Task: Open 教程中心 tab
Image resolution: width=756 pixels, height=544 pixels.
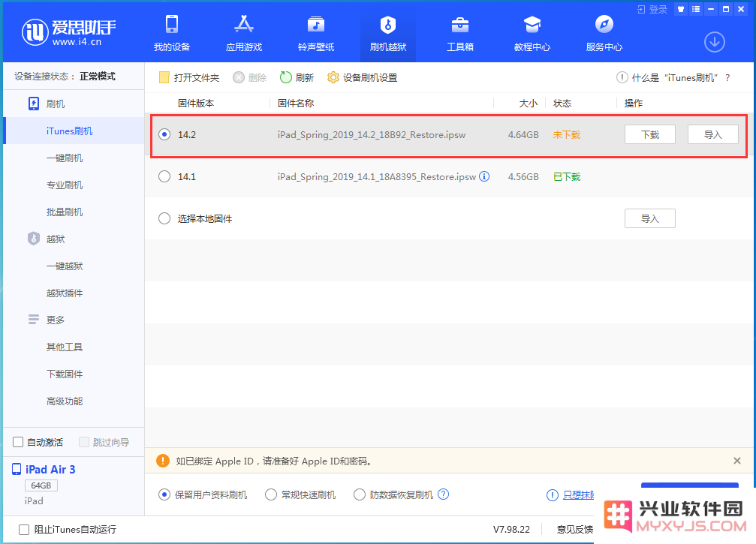Action: coord(532,33)
